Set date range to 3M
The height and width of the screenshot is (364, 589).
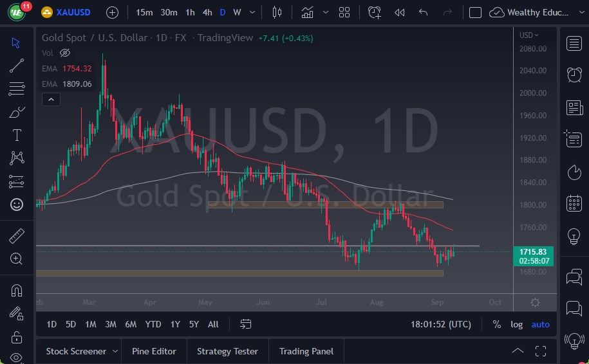pos(111,324)
